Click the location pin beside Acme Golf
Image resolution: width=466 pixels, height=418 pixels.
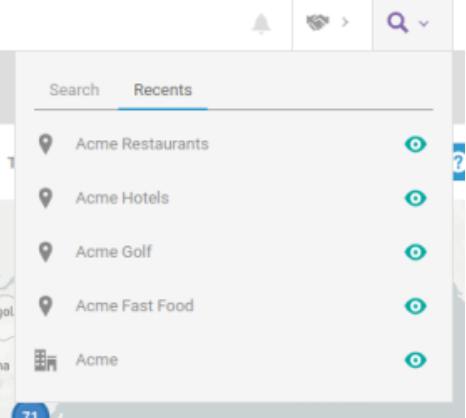pos(46,252)
